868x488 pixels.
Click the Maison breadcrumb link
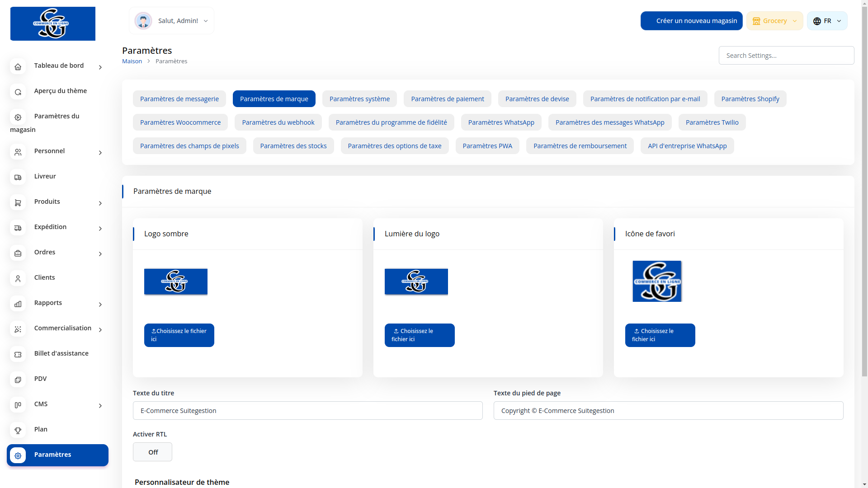[132, 61]
